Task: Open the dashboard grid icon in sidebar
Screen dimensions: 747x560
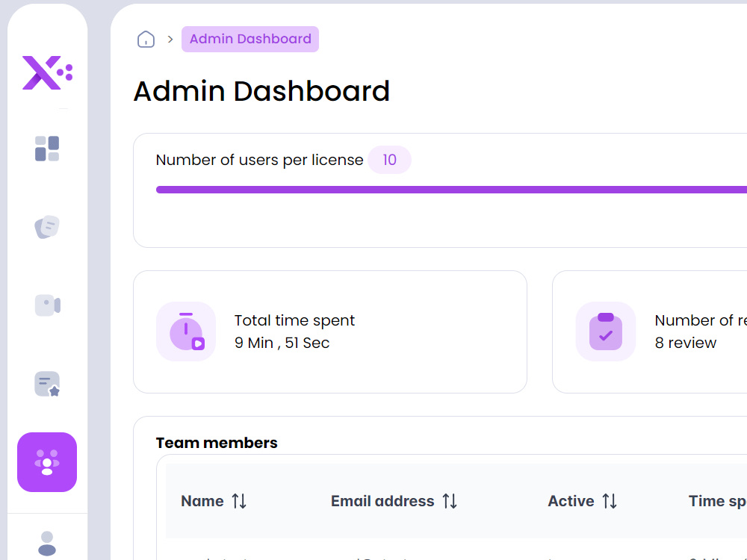Action: pos(47,149)
